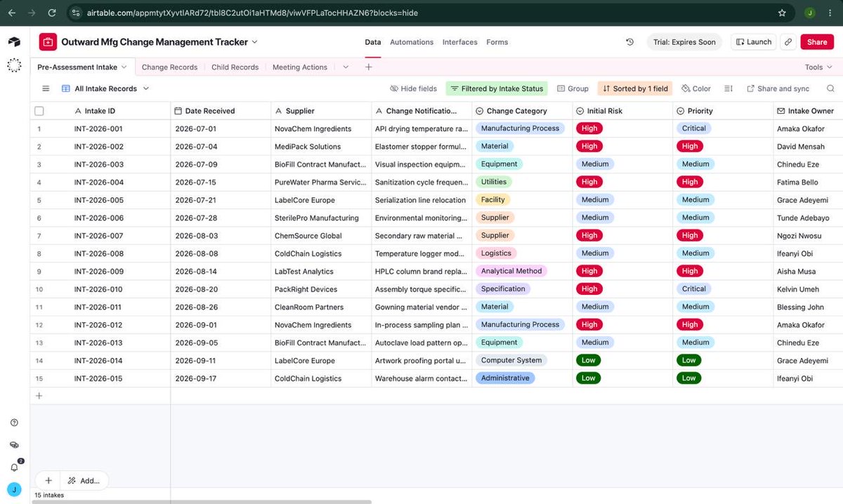
Task: Open Filtered by Intake Status
Action: coord(497,88)
